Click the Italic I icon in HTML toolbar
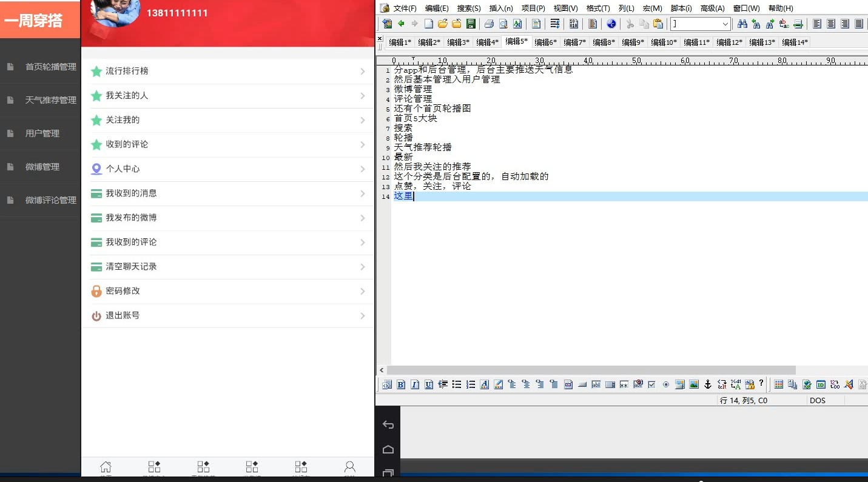Screen dimensions: 868x482 click(415, 384)
